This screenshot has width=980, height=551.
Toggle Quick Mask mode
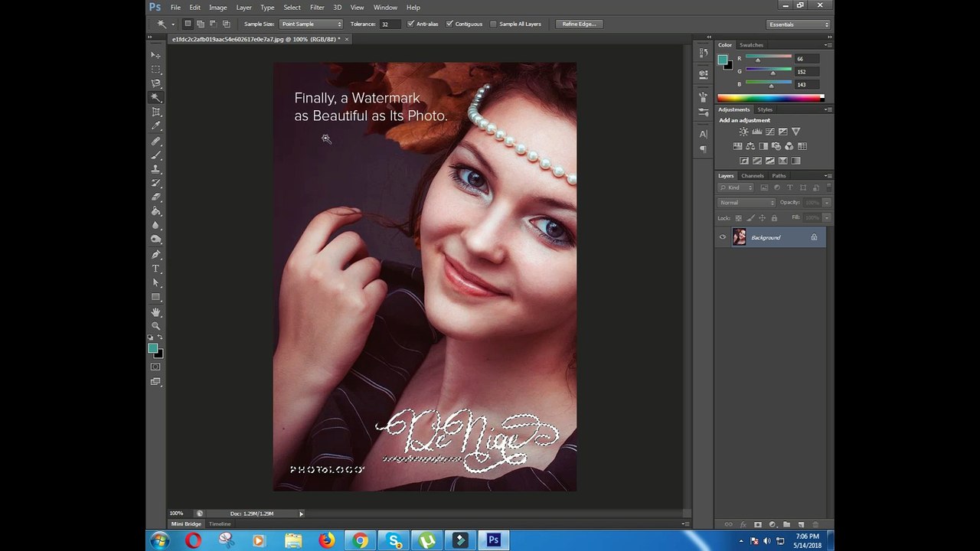coord(155,367)
